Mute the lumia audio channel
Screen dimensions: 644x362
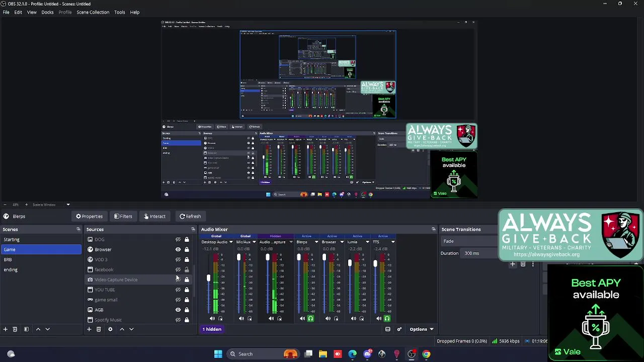pyautogui.click(x=353, y=318)
